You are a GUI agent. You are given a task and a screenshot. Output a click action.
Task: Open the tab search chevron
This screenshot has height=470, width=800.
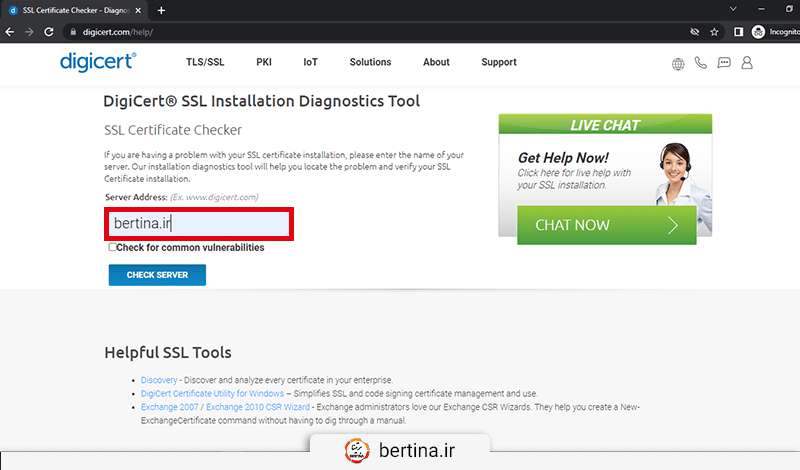[733, 9]
